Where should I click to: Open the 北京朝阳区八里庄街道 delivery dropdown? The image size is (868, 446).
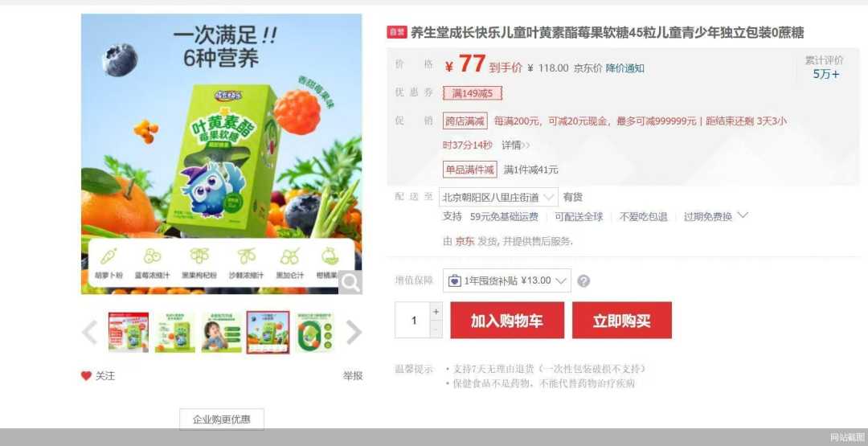point(498,197)
